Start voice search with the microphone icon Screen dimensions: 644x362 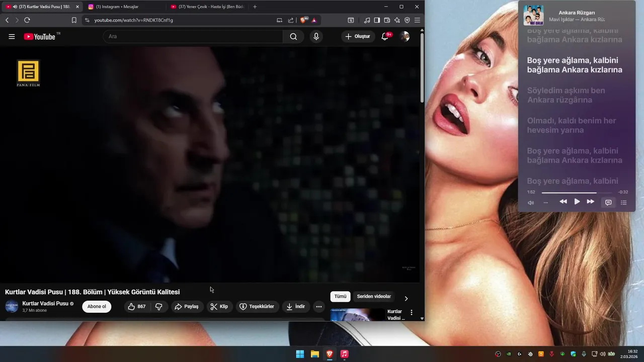[316, 36]
